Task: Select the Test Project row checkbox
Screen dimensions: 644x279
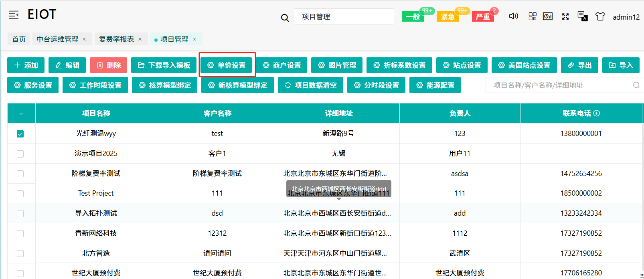Action: coord(20,194)
